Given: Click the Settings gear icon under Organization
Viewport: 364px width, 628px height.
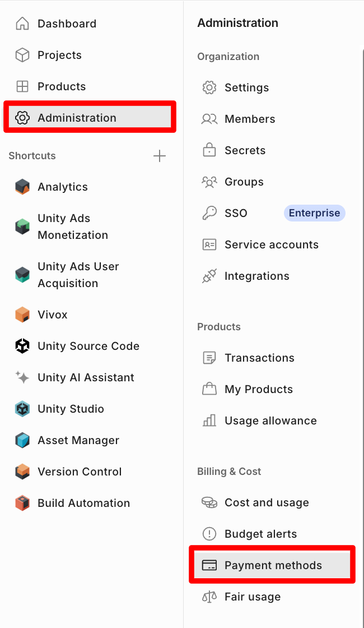Looking at the screenshot, I should [209, 87].
